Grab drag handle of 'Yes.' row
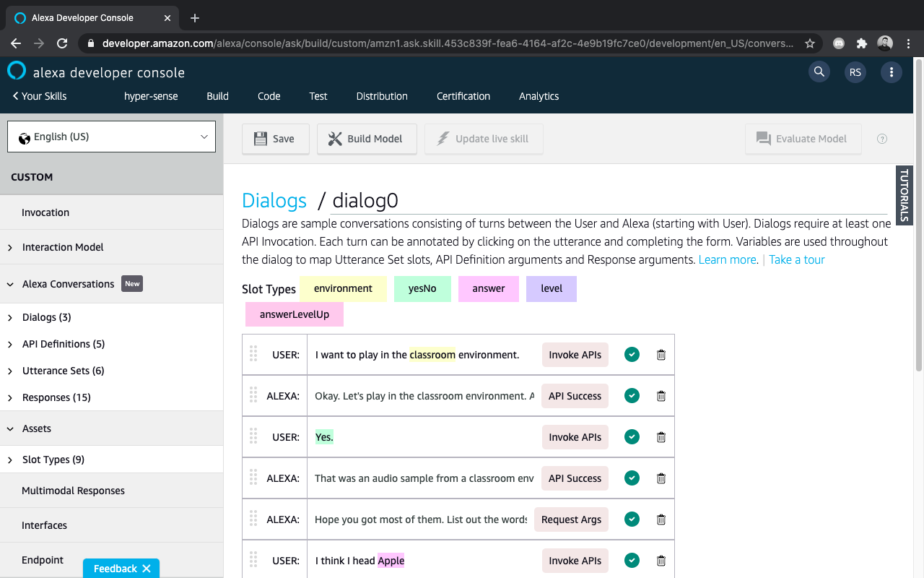The width and height of the screenshot is (924, 578). click(x=253, y=436)
